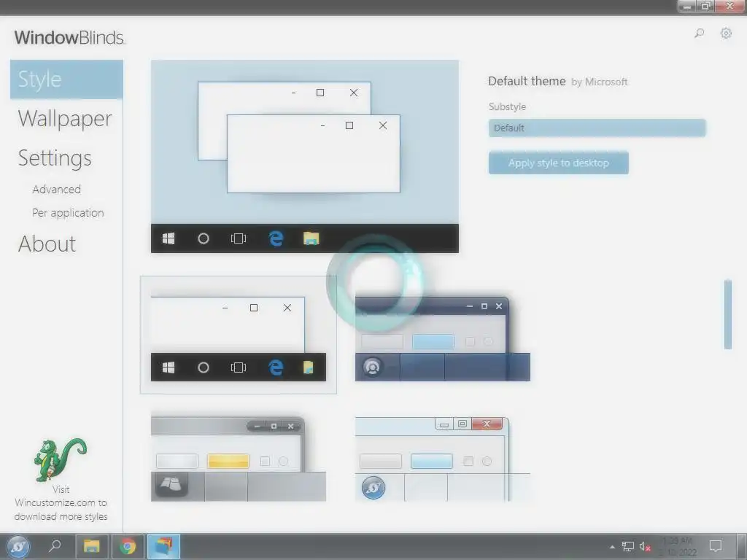
Task: Click the Default theme title text
Action: [x=527, y=82]
